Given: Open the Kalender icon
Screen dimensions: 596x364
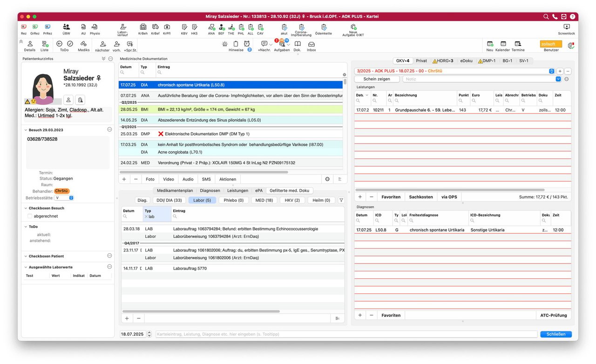Looking at the screenshot, I should click(x=502, y=46).
